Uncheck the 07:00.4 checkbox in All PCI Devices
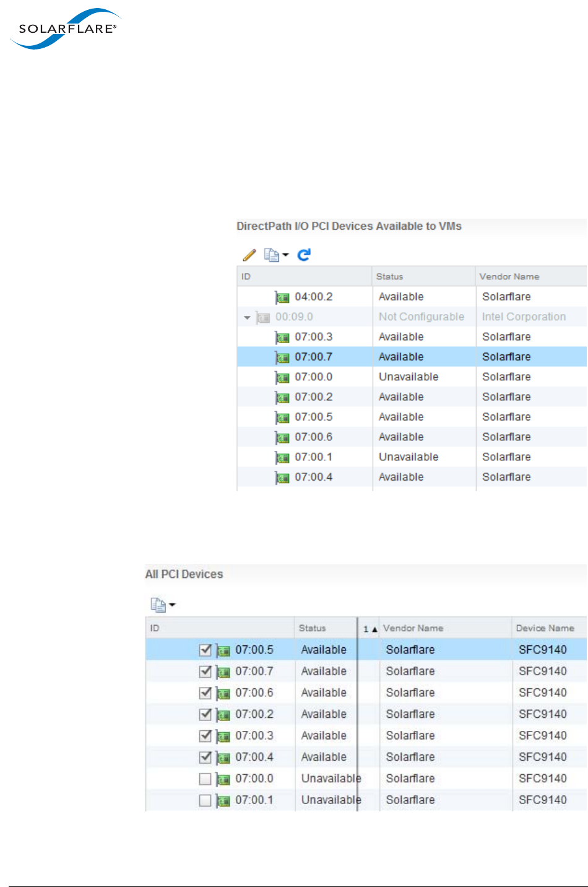This screenshot has height=887, width=588. [x=205, y=757]
